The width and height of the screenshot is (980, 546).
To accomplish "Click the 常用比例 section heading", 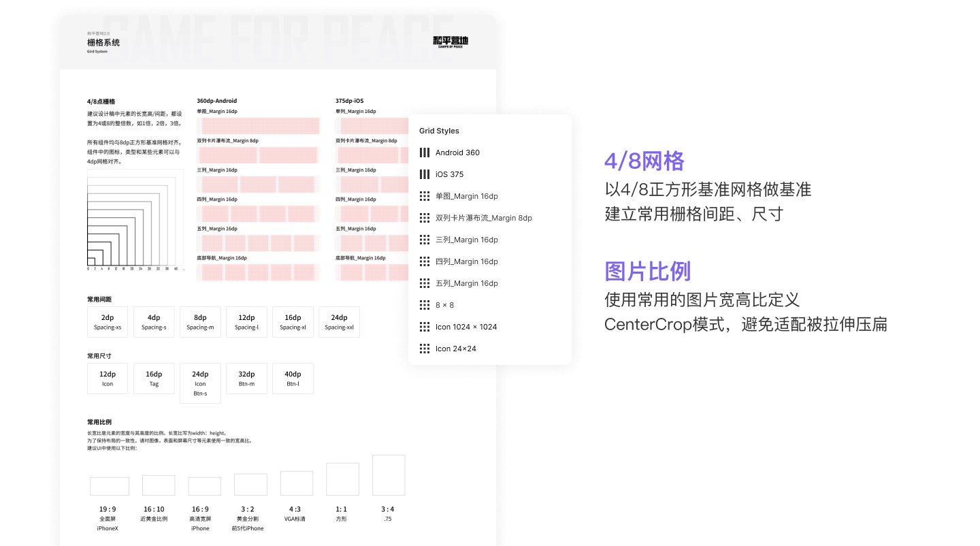I will [99, 422].
